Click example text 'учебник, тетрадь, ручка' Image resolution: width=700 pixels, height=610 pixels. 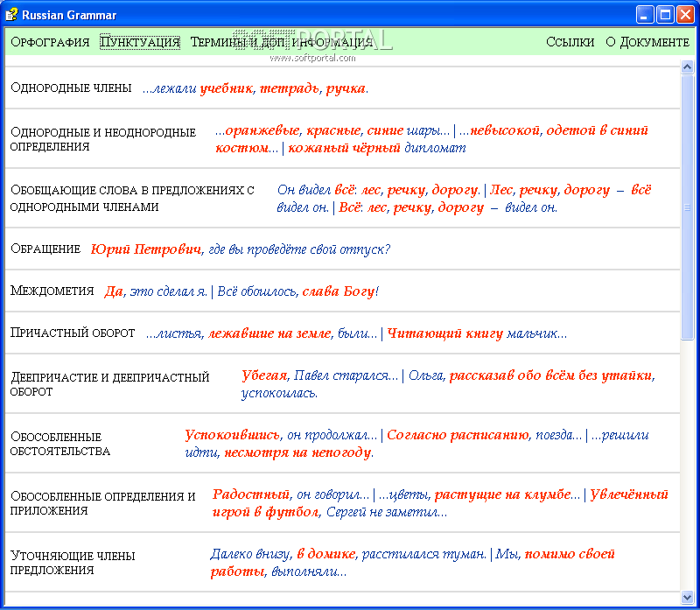pyautogui.click(x=283, y=88)
